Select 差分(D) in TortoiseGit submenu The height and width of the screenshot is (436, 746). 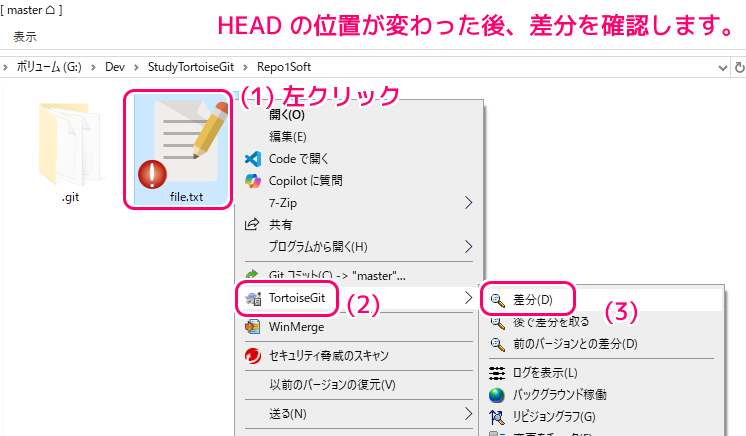tap(532, 300)
